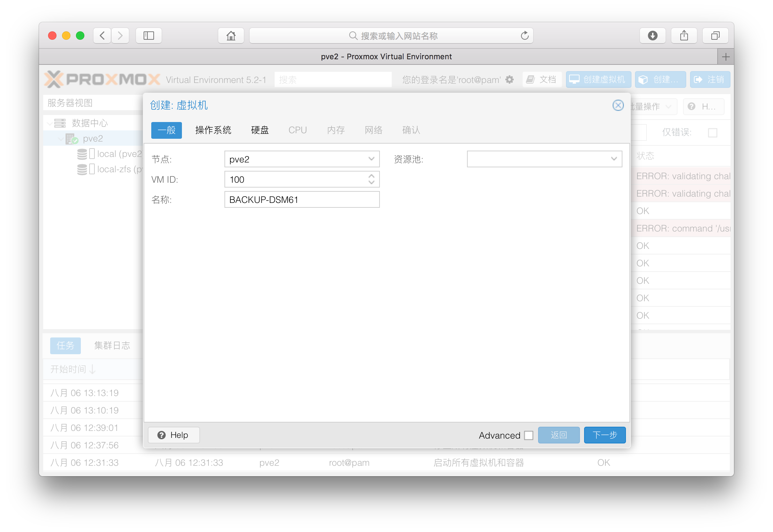Viewport: 773px width, 532px height.
Task: Click the local-zfs storage icon
Action: pos(82,169)
